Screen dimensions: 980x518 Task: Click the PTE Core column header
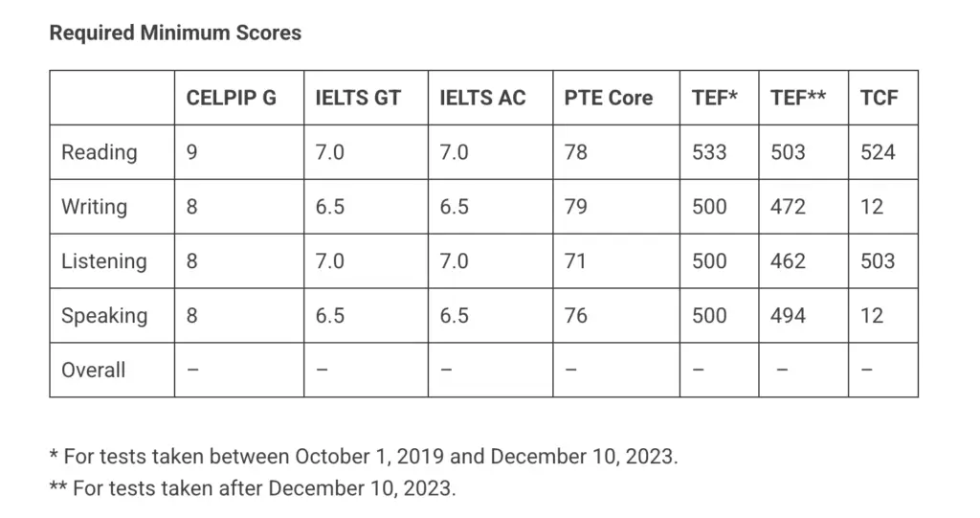point(609,98)
